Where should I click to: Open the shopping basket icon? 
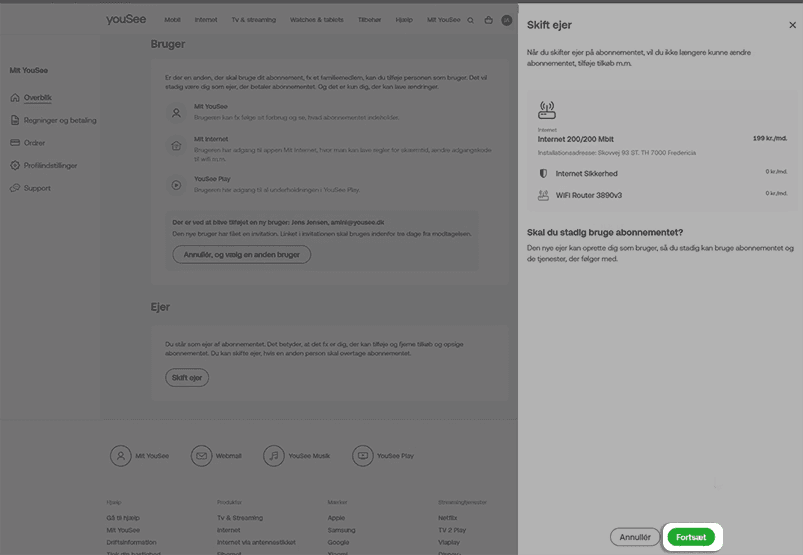(x=488, y=20)
